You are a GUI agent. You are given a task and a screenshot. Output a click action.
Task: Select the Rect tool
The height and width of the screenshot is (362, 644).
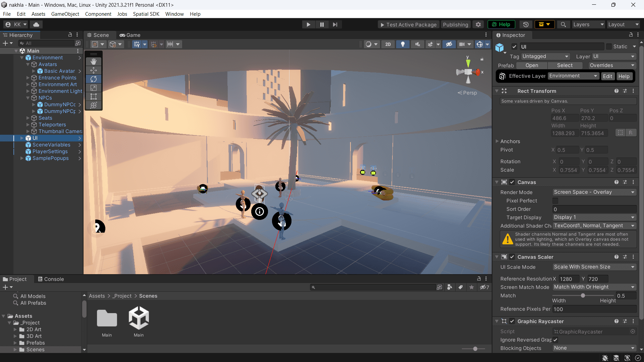[94, 97]
